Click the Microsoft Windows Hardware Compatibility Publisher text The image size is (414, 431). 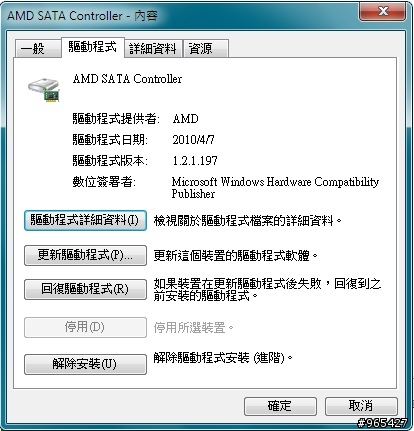(275, 188)
